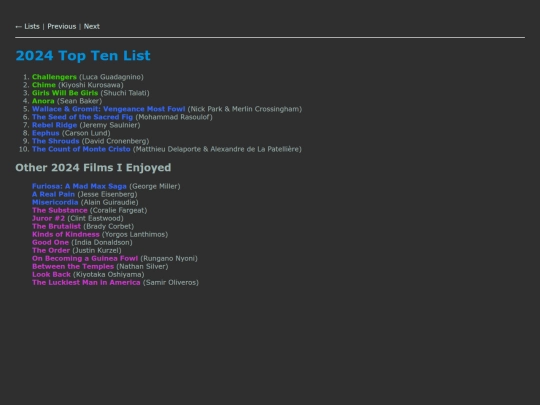The width and height of the screenshot is (540, 405).
Task: Click director name Brady Corbet
Action: click(x=108, y=226)
